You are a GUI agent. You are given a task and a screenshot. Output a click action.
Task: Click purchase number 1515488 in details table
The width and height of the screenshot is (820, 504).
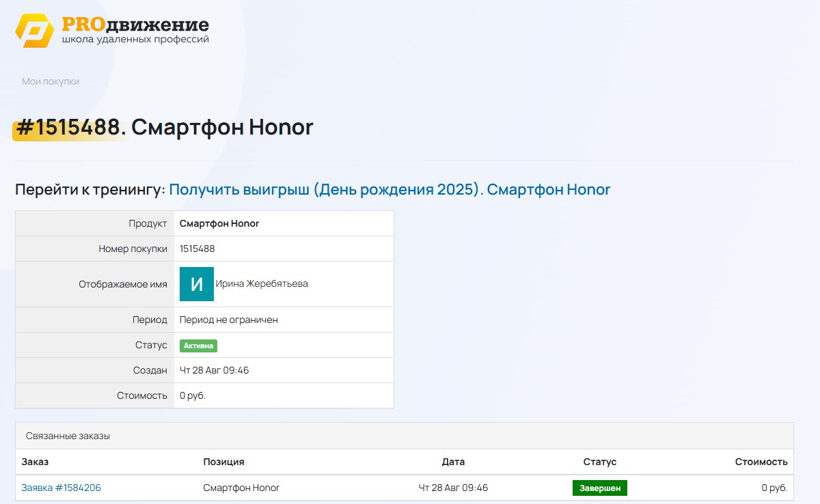pos(197,249)
